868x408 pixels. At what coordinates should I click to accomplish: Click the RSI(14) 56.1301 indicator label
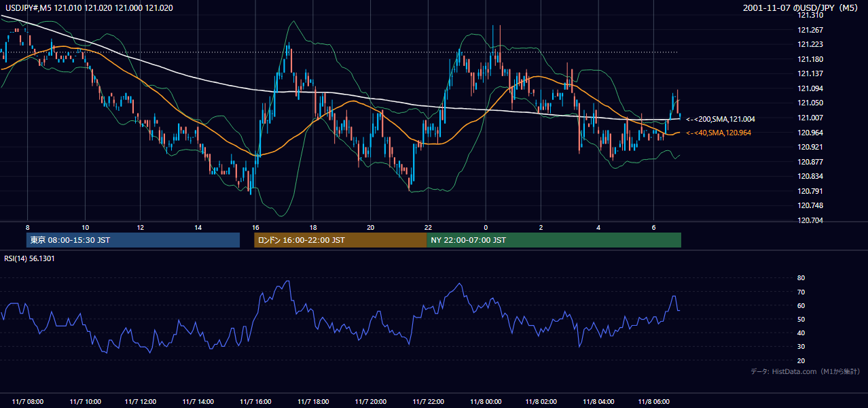[x=29, y=258]
